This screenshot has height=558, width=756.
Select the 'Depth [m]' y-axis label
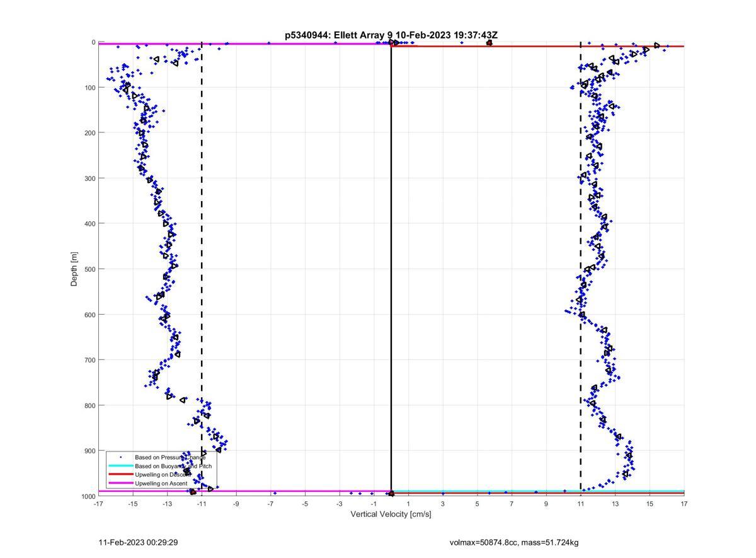[x=74, y=269]
